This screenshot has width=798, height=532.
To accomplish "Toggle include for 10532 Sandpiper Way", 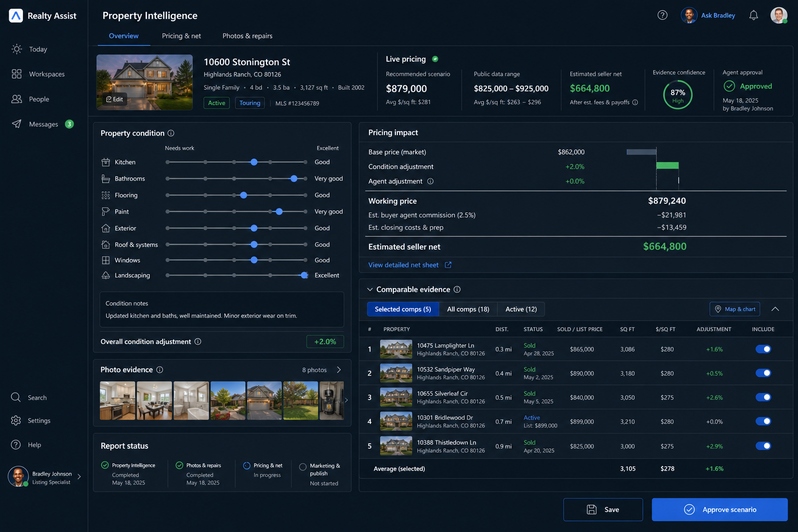I will click(763, 373).
